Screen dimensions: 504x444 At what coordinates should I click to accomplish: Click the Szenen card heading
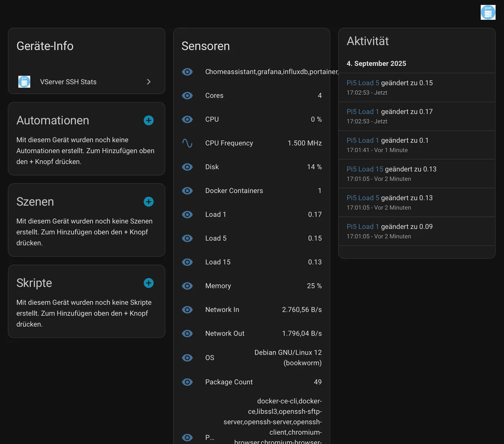pos(35,202)
